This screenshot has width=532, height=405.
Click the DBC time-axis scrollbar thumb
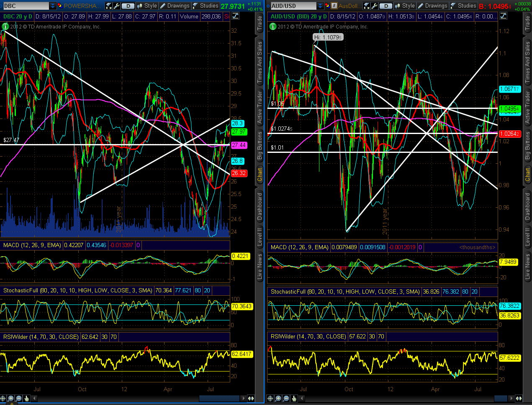coord(219,398)
